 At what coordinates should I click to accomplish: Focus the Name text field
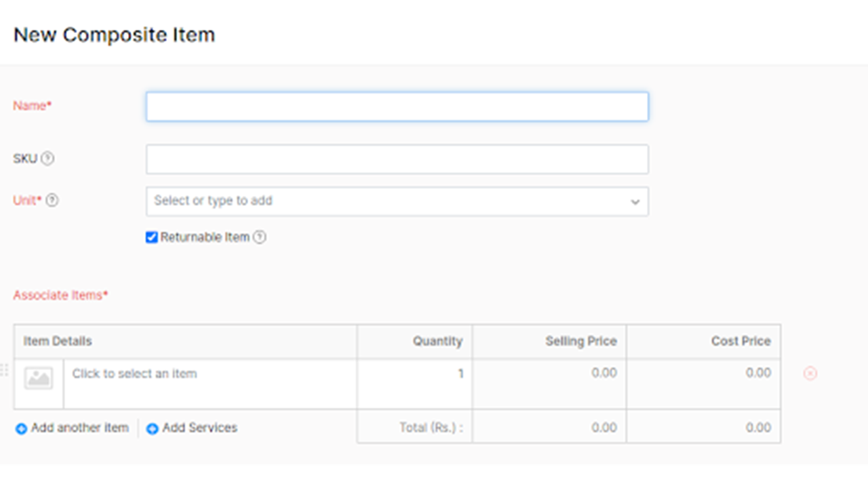pos(397,107)
